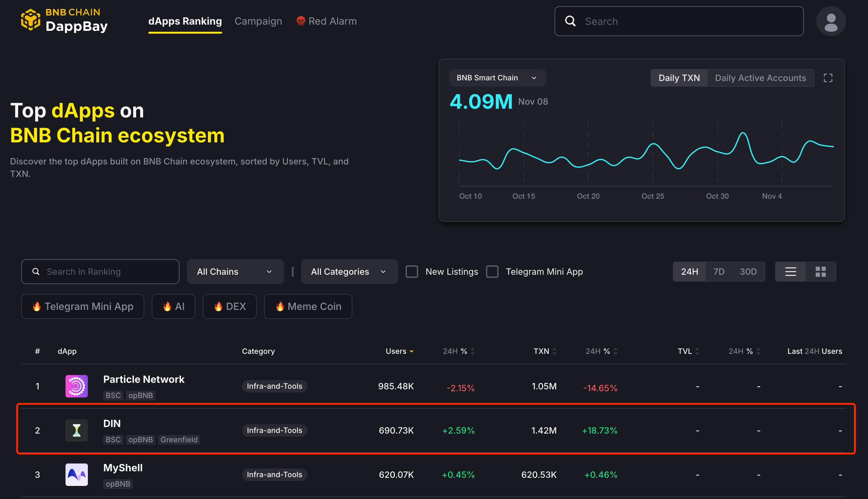This screenshot has width=868, height=499.
Task: Sort by TVL column arrows
Action: (697, 351)
